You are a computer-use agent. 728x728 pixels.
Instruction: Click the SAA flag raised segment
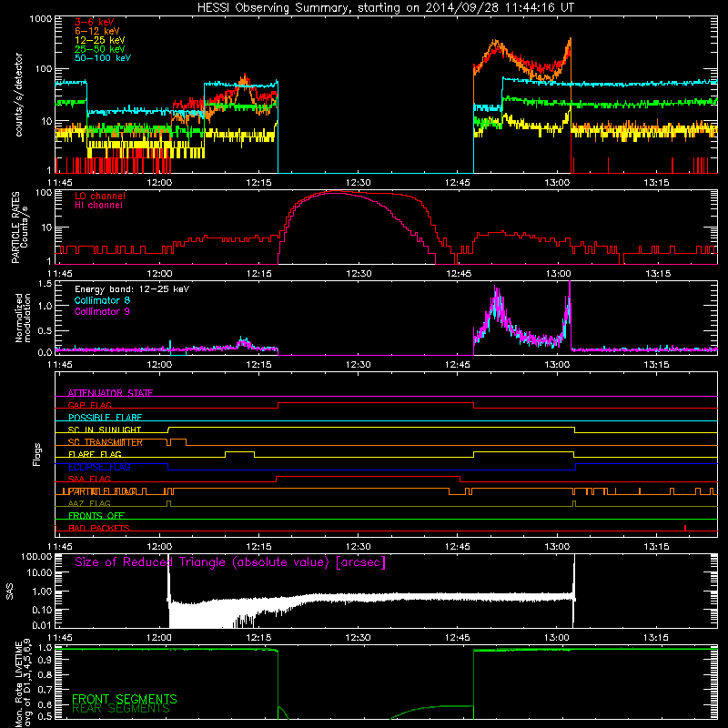(x=368, y=476)
